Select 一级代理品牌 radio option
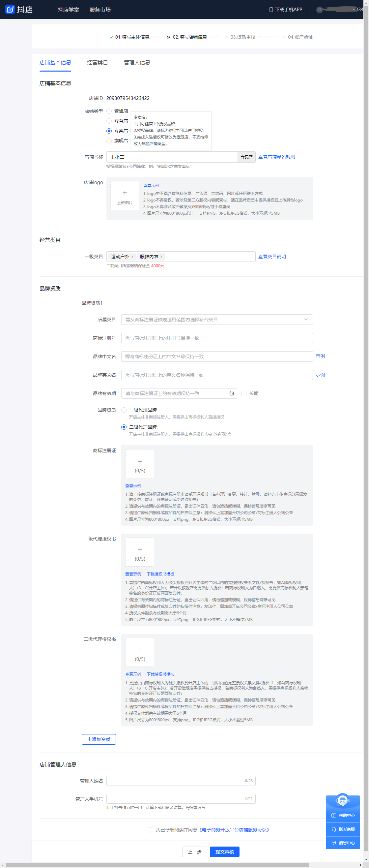This screenshot has width=369, height=868. [x=124, y=410]
